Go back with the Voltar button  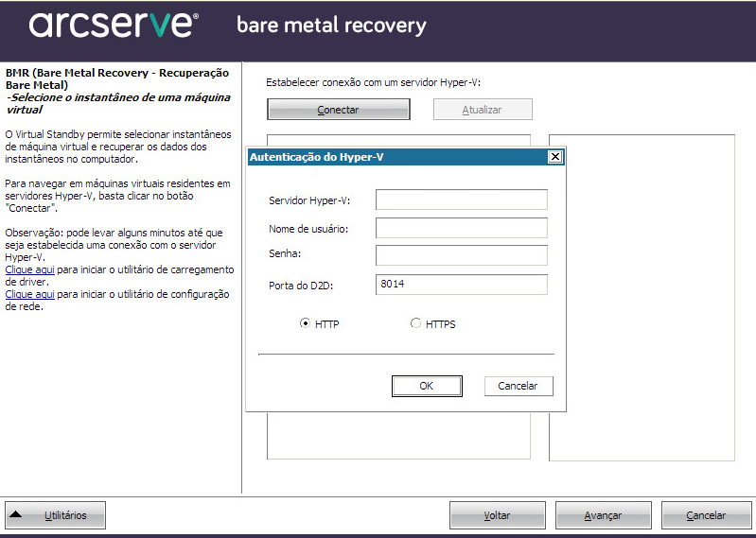tap(498, 515)
